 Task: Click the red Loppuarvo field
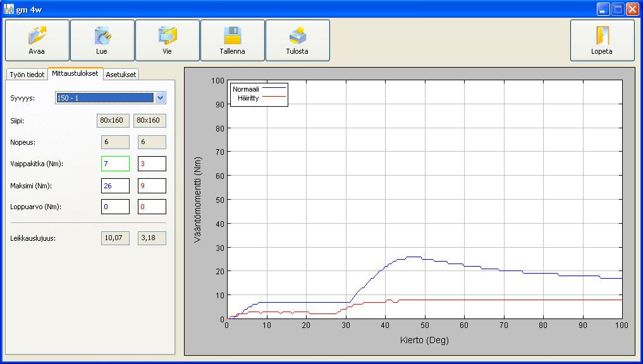pos(152,207)
